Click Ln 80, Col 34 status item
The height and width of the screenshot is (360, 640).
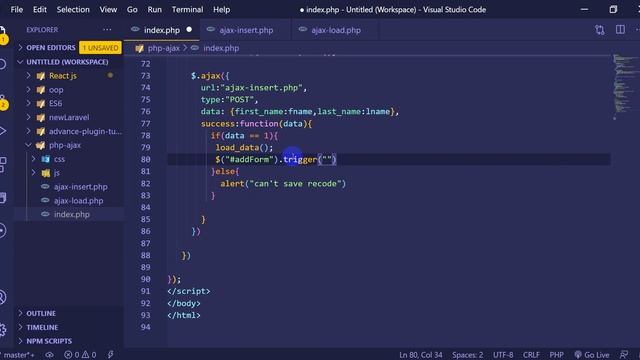tap(420, 355)
